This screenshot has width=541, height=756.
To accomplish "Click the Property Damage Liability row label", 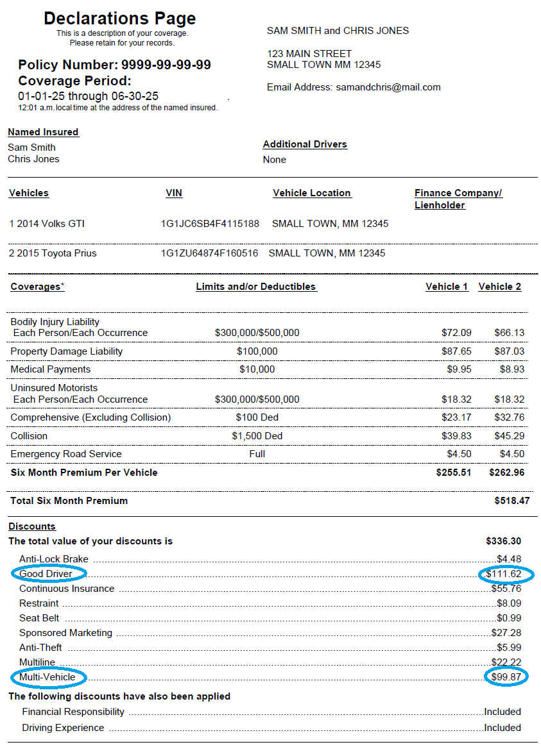I will pyautogui.click(x=66, y=351).
